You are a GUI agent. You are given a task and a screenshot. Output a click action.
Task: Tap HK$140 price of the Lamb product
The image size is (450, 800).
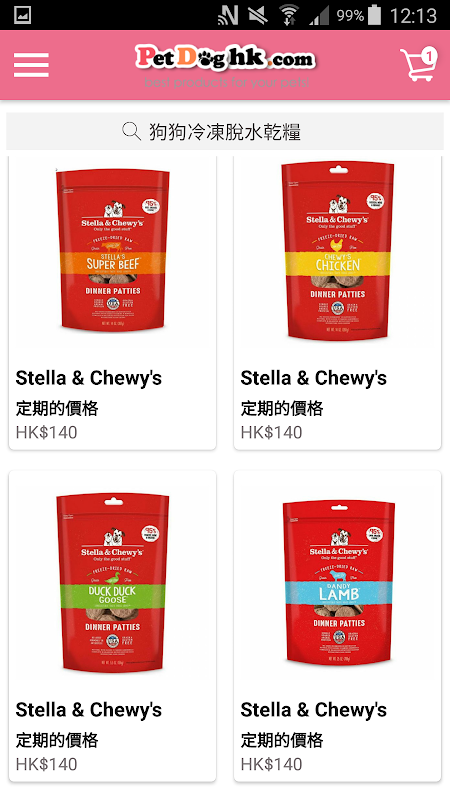pyautogui.click(x=271, y=764)
